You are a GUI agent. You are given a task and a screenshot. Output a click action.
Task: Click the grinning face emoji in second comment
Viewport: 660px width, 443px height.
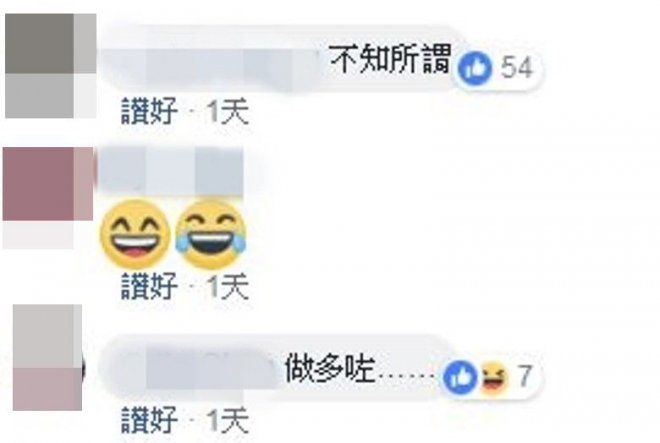pos(135,235)
